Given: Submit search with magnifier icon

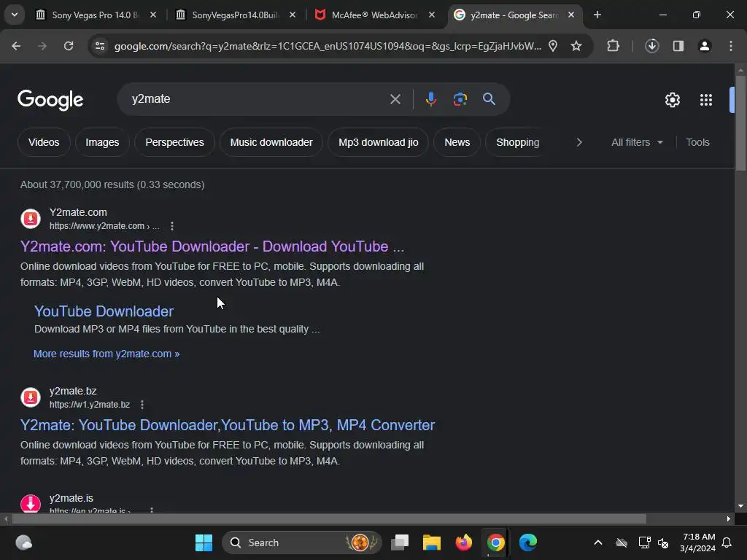Looking at the screenshot, I should pyautogui.click(x=489, y=99).
